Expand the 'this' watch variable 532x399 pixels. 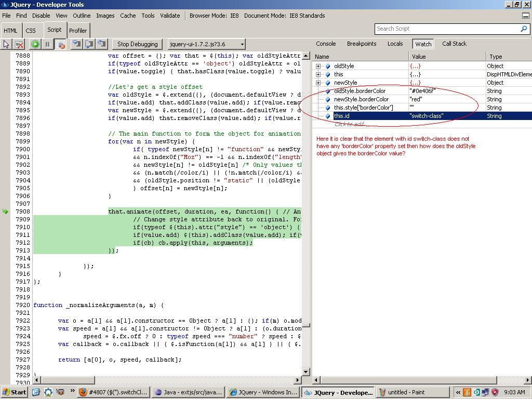(x=318, y=74)
